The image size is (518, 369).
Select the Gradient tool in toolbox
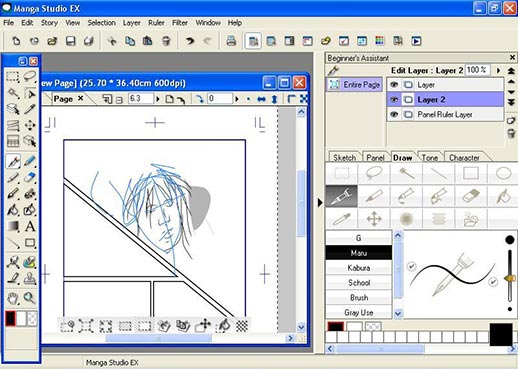[13, 226]
